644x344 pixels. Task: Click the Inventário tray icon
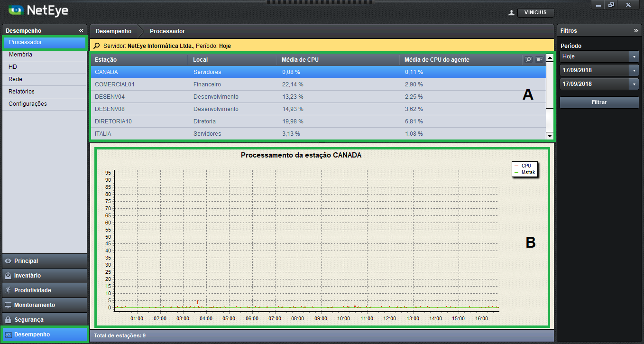(8, 276)
